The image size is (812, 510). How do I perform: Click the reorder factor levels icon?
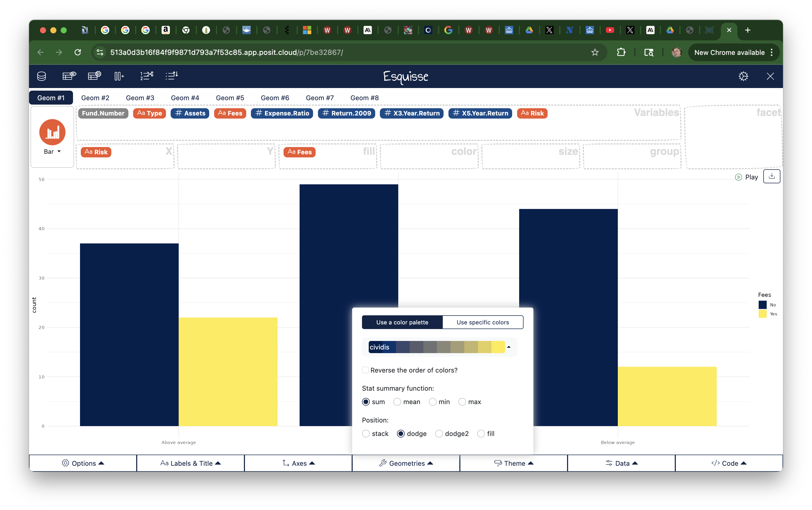pos(172,76)
